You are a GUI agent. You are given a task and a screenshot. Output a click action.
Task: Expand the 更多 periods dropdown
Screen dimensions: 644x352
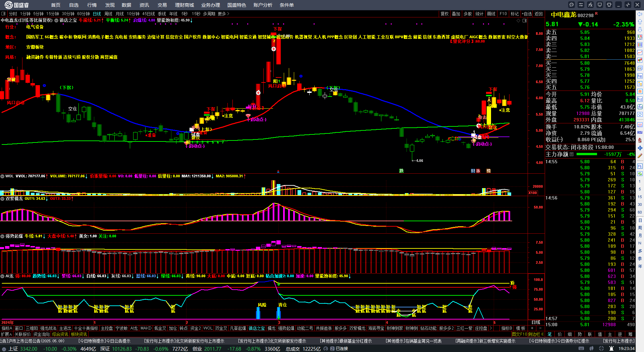(x=223, y=14)
